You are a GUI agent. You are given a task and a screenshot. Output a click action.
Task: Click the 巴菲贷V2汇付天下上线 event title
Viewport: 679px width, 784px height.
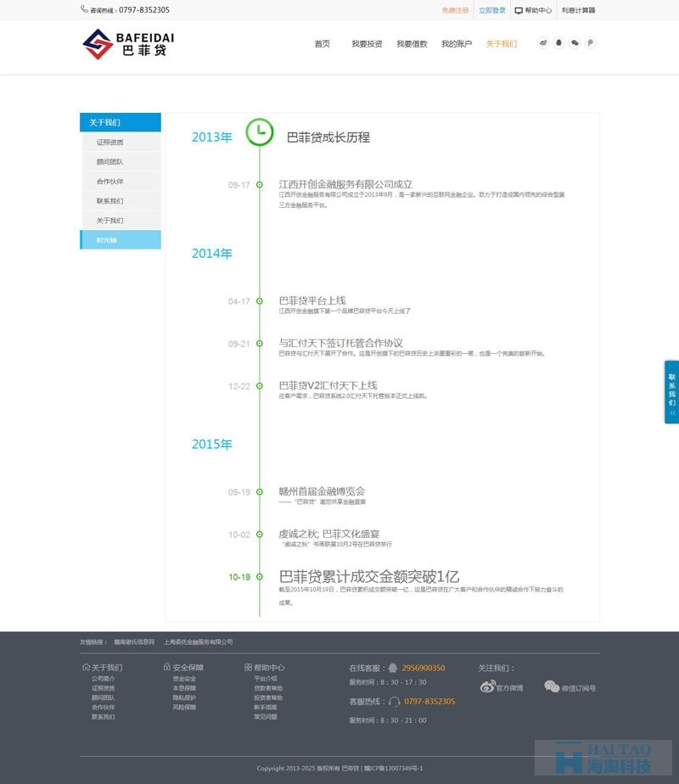coord(328,385)
